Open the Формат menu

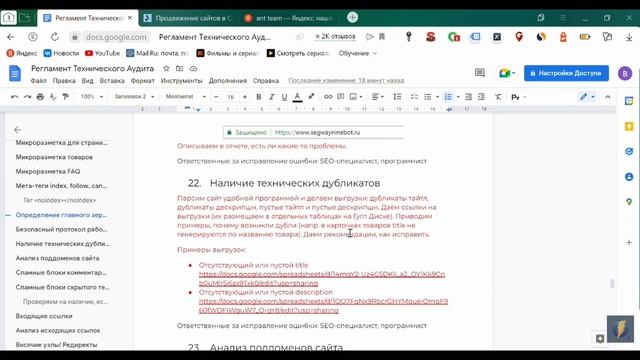[x=142, y=81]
